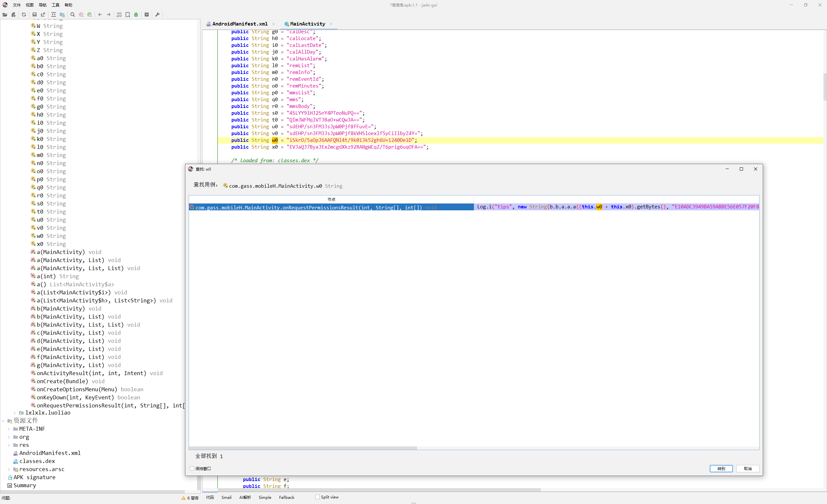Open preferences wrench icon
This screenshot has width=827, height=504.
157,15
